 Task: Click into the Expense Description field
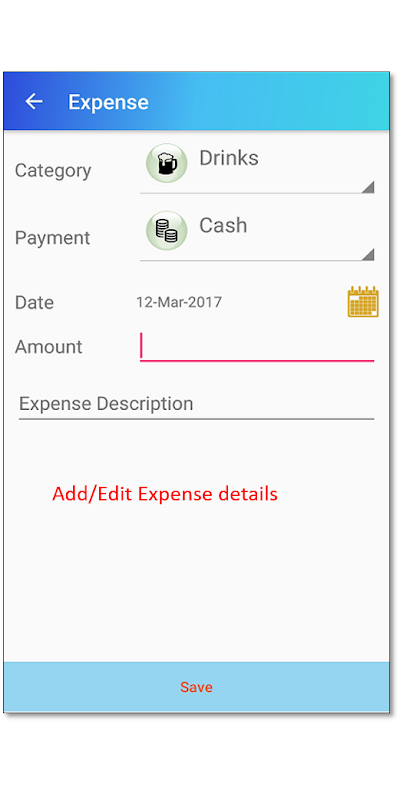tap(196, 405)
